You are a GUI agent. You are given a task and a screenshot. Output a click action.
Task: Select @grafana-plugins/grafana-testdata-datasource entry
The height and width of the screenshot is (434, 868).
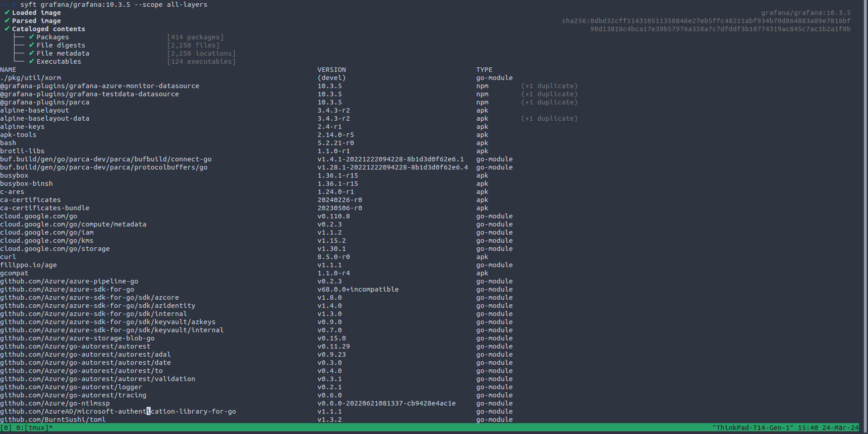90,94
